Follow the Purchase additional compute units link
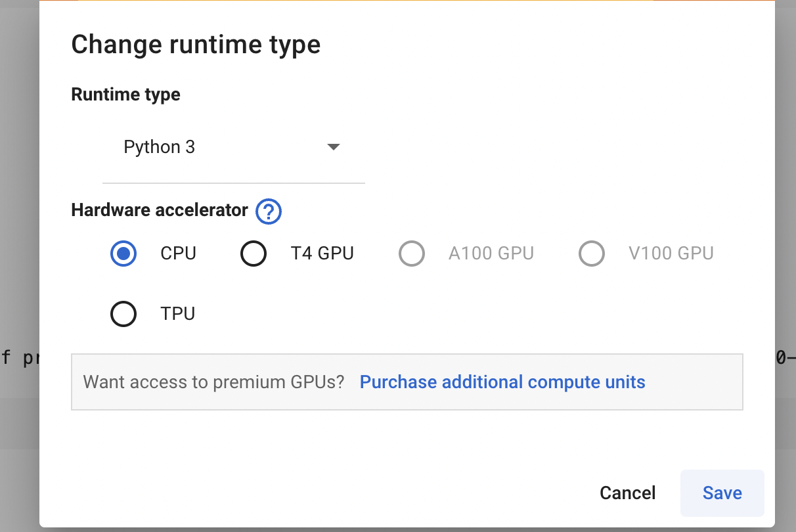Image resolution: width=796 pixels, height=532 pixels. coord(502,382)
